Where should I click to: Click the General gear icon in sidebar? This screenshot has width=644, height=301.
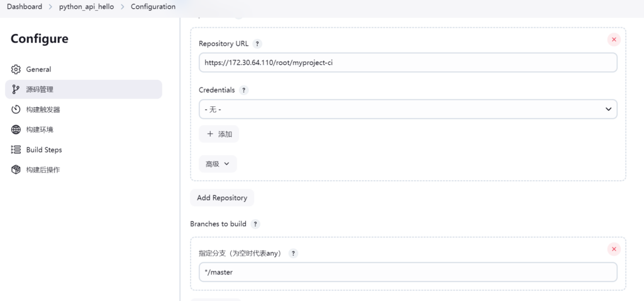pos(16,69)
